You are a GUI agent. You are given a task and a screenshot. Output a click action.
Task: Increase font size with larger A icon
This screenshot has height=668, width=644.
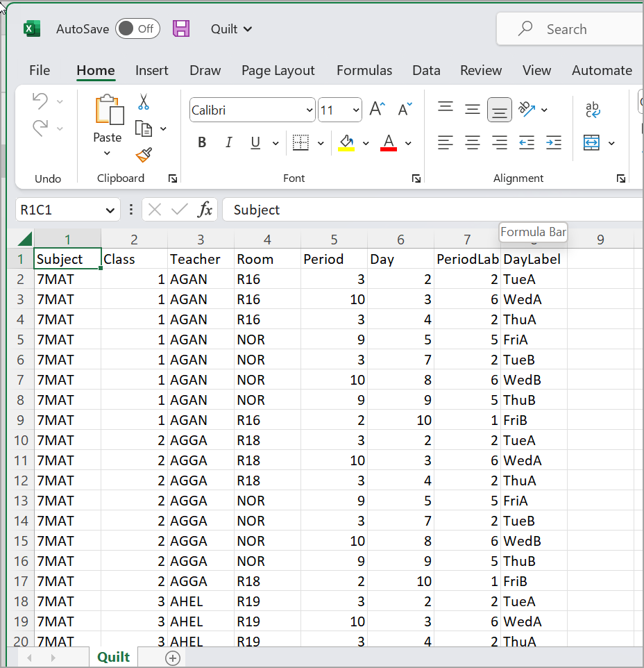click(377, 109)
